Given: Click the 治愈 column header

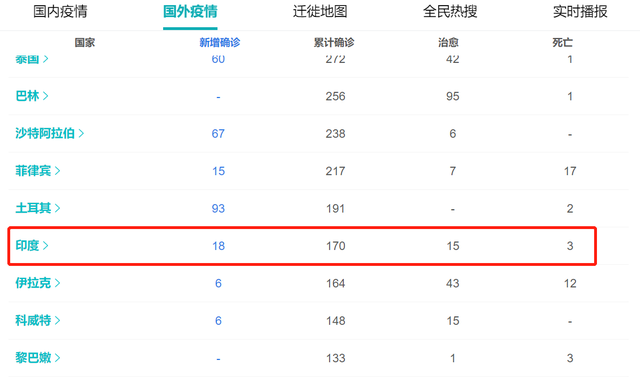Looking at the screenshot, I should [x=448, y=42].
